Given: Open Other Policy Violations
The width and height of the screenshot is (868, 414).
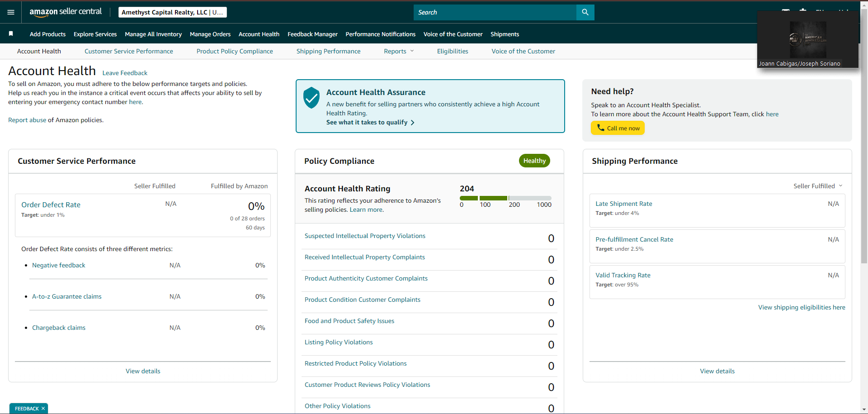Looking at the screenshot, I should (337, 406).
